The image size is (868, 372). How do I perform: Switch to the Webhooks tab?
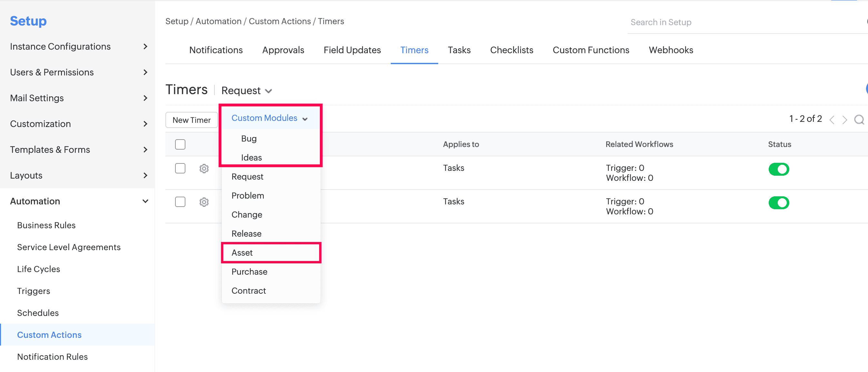(671, 50)
